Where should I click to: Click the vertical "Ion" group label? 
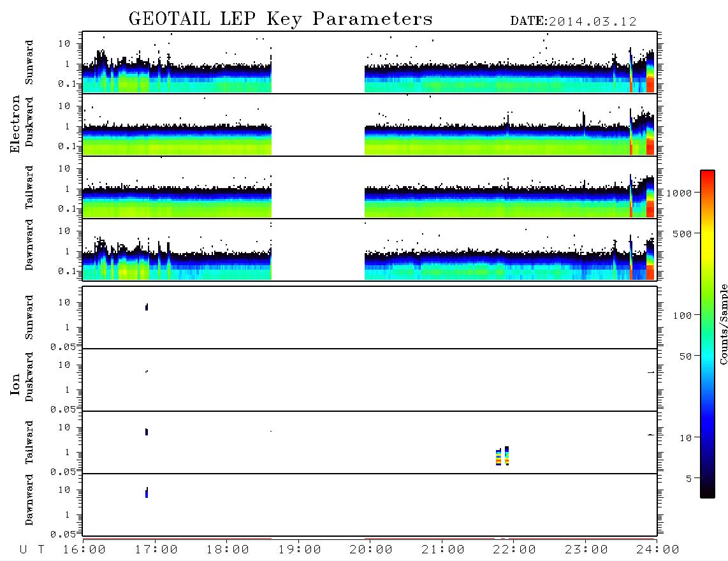pos(15,384)
